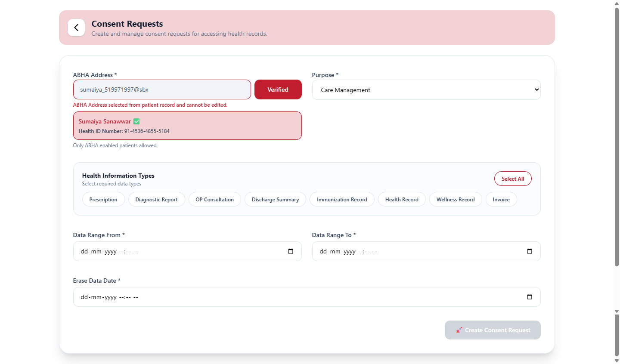
Task: Focus the Data Range To date field
Action: coord(426,251)
